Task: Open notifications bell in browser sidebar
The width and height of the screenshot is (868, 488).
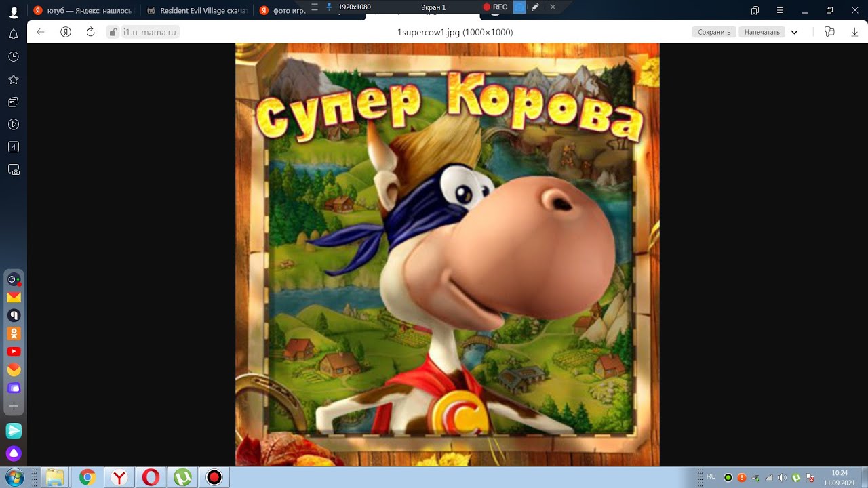Action: (x=14, y=34)
